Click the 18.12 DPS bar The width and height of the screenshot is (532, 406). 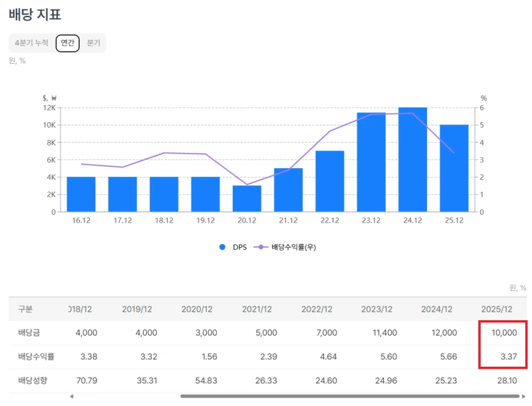click(x=164, y=194)
